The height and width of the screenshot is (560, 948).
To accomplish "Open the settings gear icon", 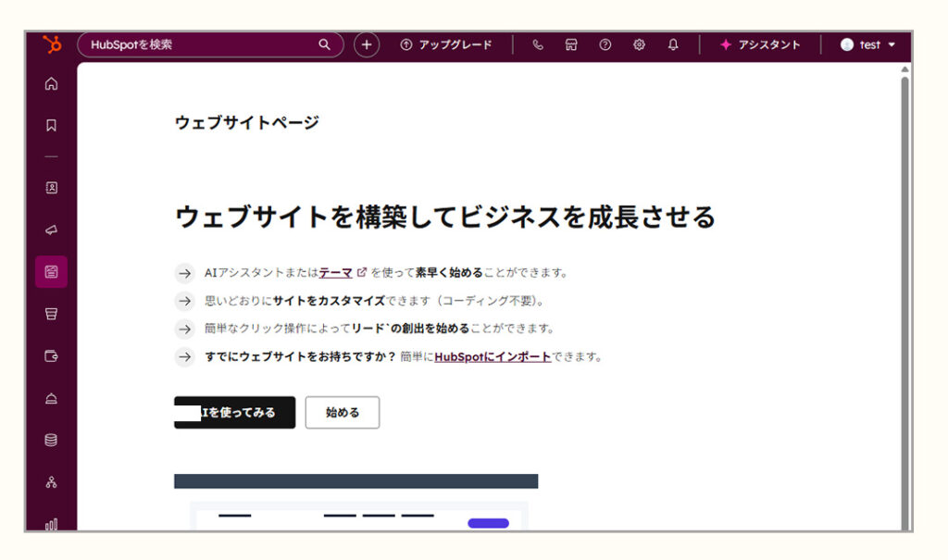I will click(639, 44).
